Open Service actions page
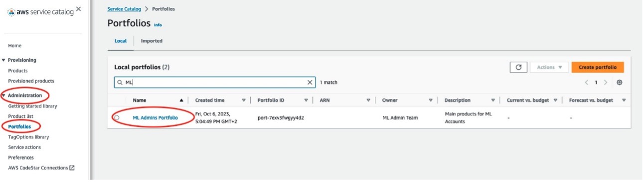This screenshot has height=182, width=644. coord(24,147)
